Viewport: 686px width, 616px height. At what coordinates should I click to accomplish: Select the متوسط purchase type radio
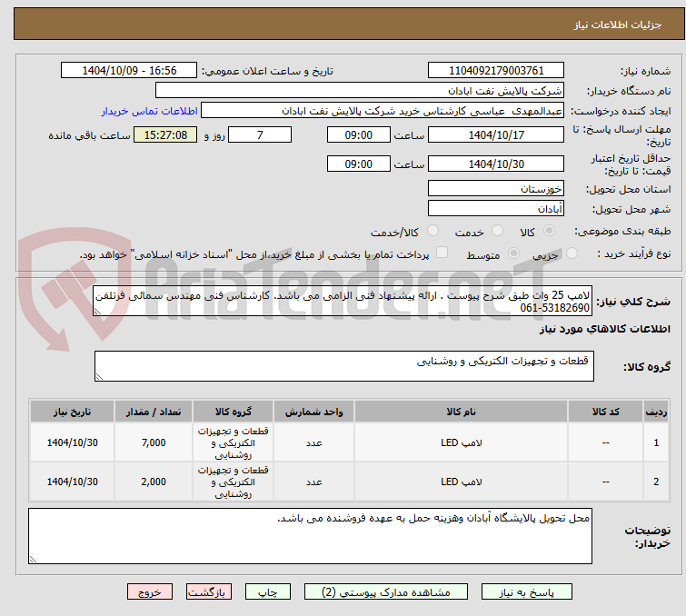click(513, 253)
